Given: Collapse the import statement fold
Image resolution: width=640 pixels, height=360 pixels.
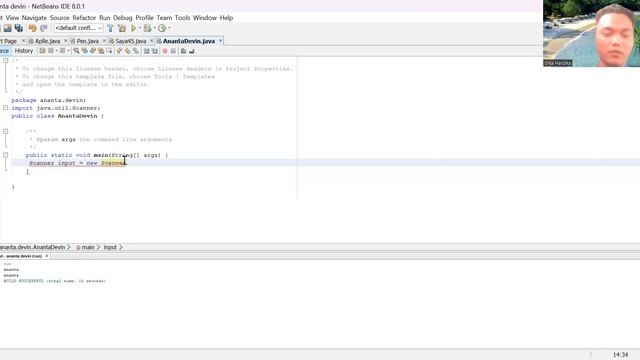Looking at the screenshot, I should [x=6, y=108].
